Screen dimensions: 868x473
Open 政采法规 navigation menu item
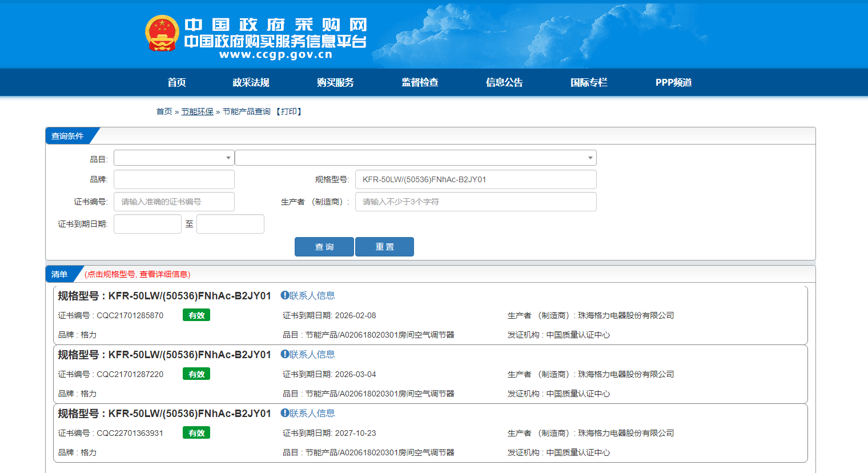tap(251, 82)
